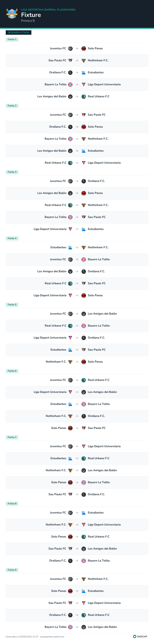Image resolution: width=154 pixels, height=644 pixels.
Task: Click the Fixture page heading
Action: point(31,15)
